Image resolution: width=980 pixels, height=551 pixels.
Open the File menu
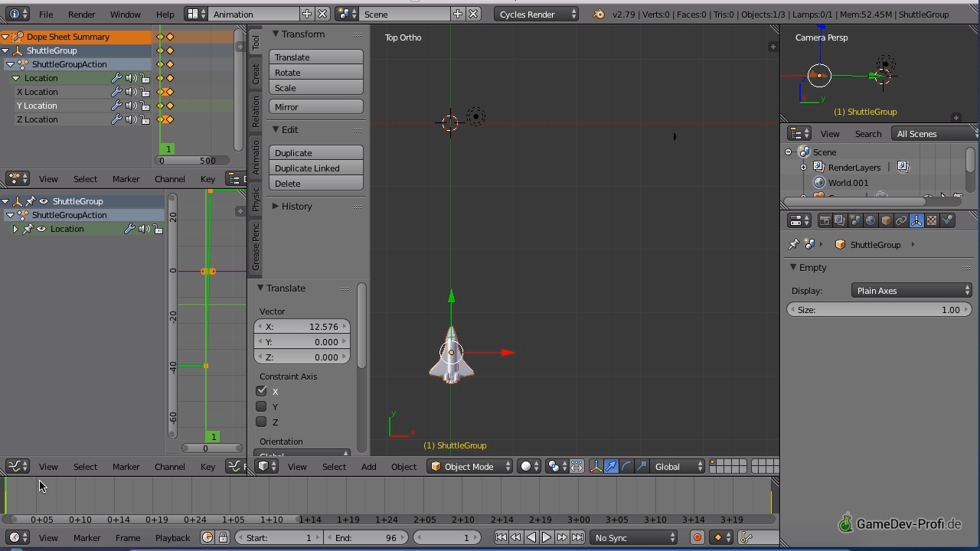pyautogui.click(x=46, y=14)
